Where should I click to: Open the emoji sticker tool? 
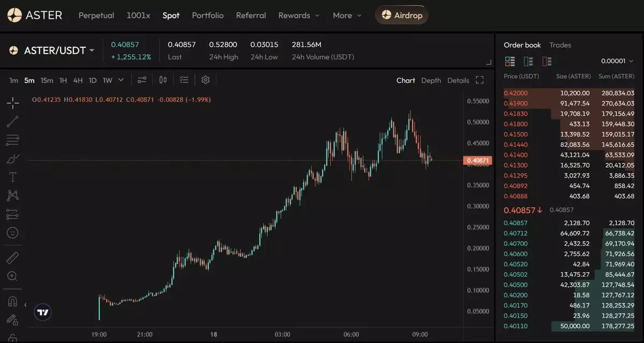(x=13, y=233)
